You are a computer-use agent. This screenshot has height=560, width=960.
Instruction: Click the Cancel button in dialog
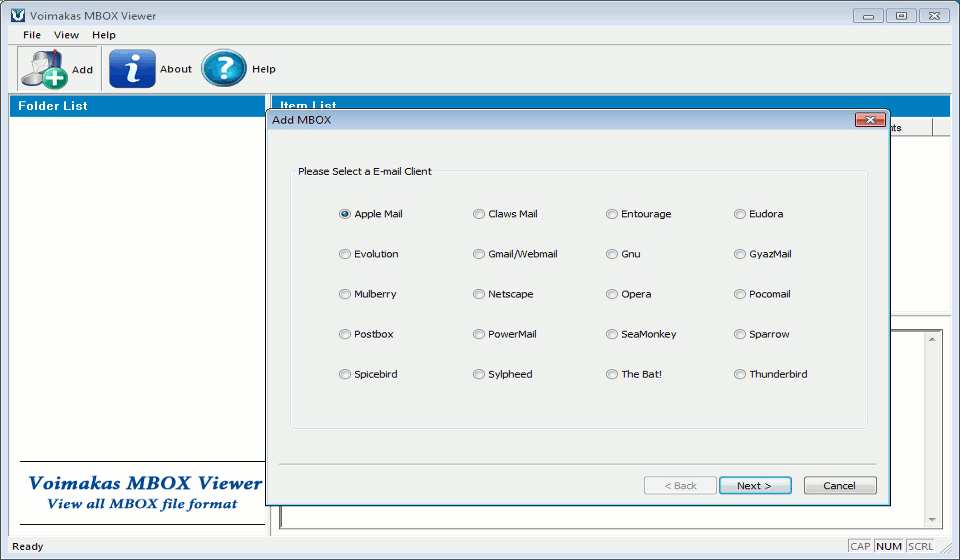[x=839, y=485]
